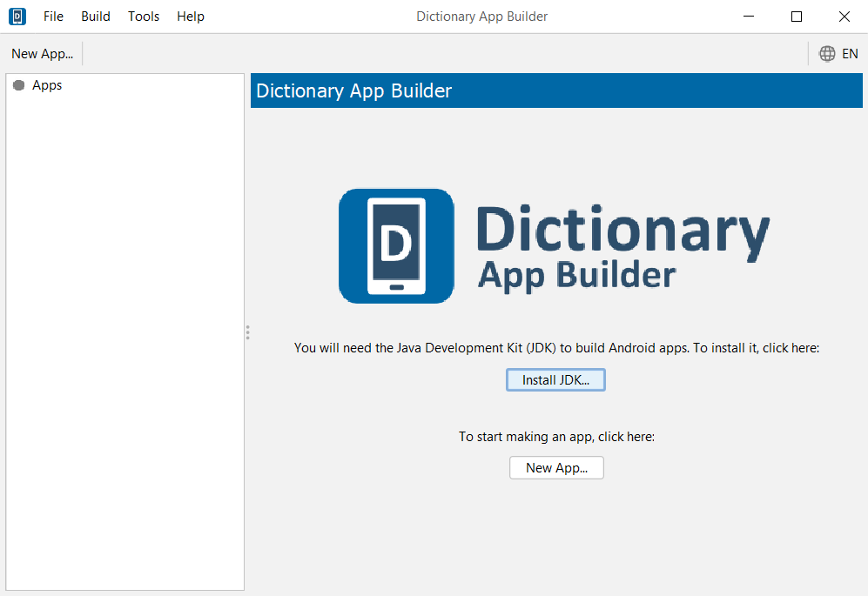
Task: Click the gray icon beside Apps
Action: (x=19, y=85)
